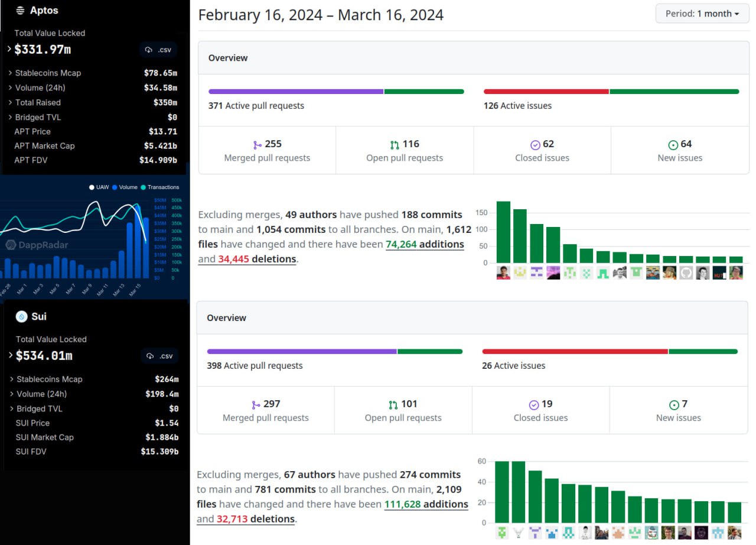Open the 101 Open pull requests tab

(x=403, y=410)
